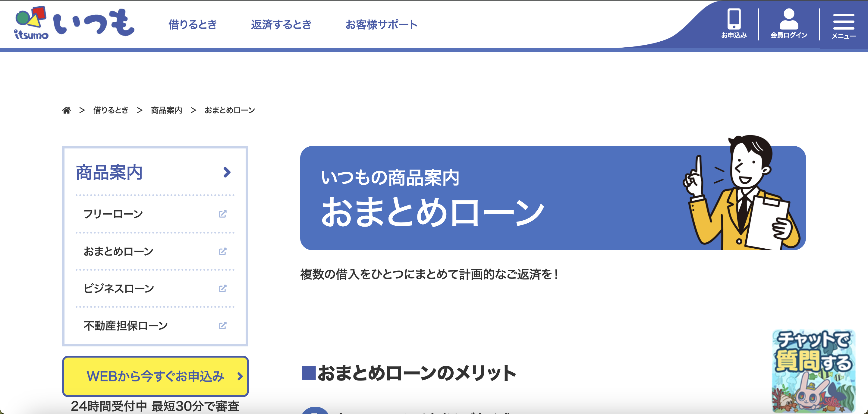Click external link icon next to 不動産担保ローン

(223, 326)
